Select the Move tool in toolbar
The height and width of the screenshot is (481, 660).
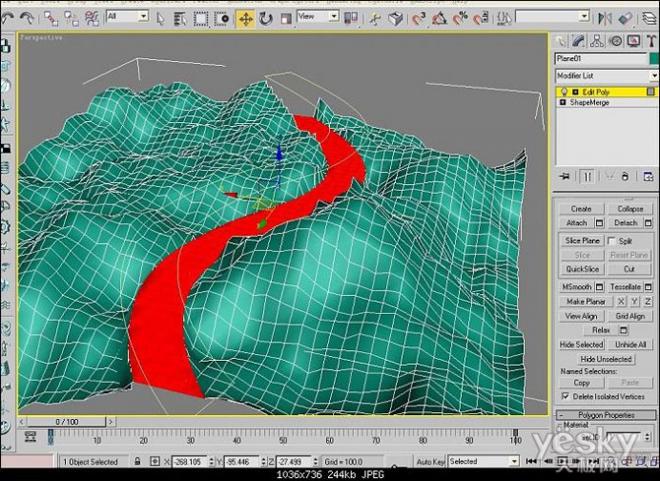[245, 19]
